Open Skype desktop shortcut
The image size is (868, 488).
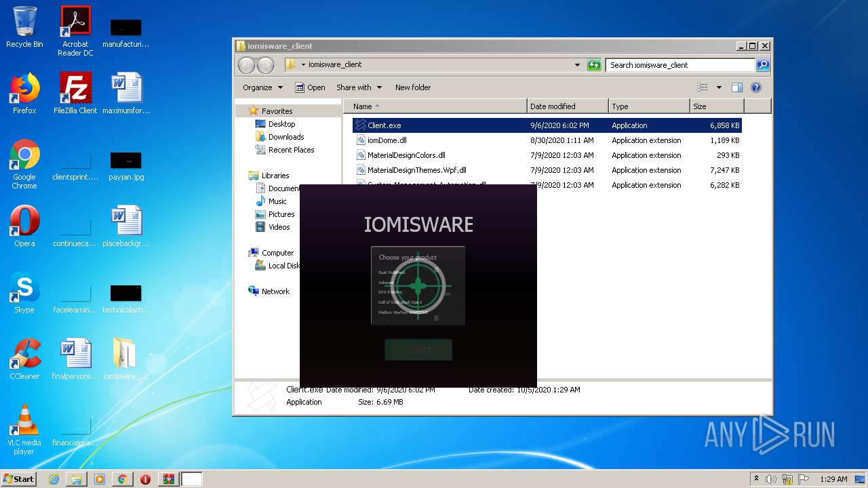[x=24, y=293]
